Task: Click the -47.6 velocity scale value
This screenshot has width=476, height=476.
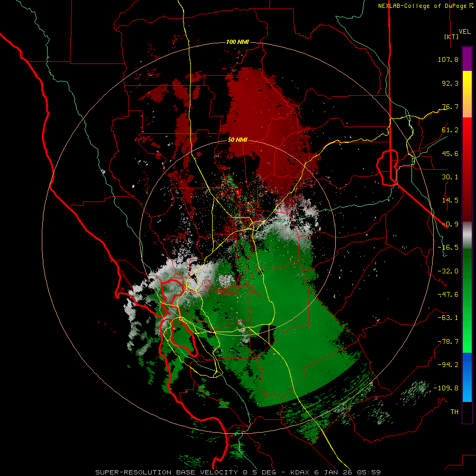Action: coord(448,295)
